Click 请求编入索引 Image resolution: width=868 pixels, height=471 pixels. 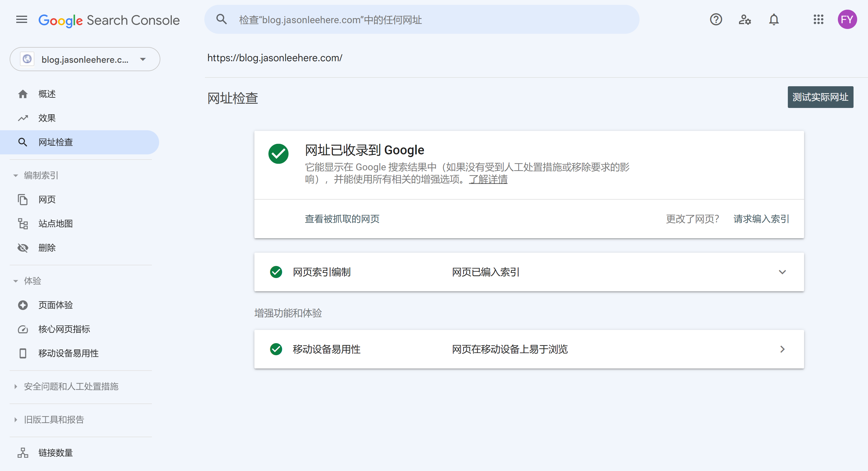[x=761, y=219]
